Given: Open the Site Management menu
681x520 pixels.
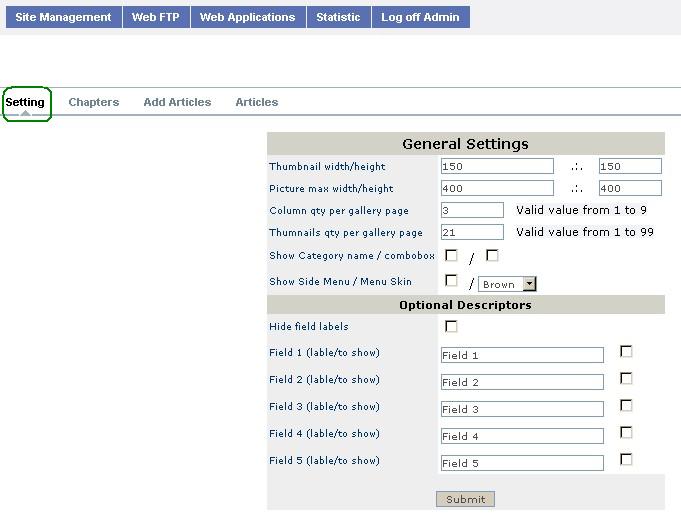Looking at the screenshot, I should 63,17.
